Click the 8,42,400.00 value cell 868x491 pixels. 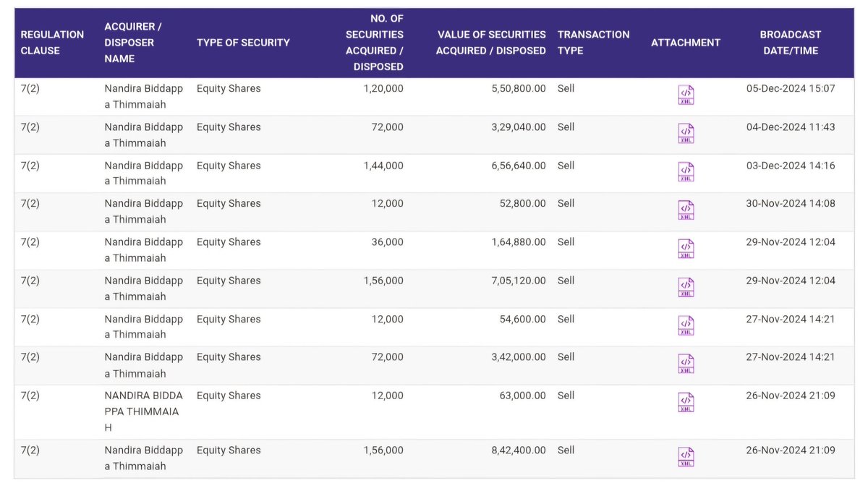coord(519,451)
